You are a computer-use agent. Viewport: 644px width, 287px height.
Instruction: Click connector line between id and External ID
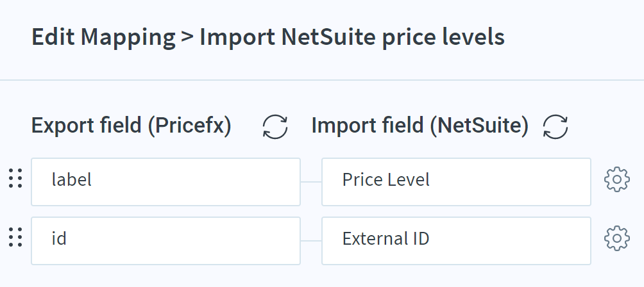tap(311, 241)
